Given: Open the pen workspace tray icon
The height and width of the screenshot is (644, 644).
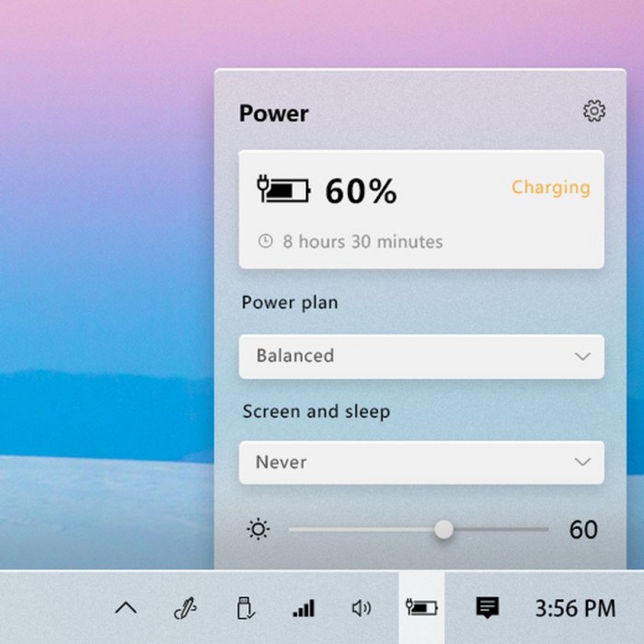Looking at the screenshot, I should (x=185, y=608).
